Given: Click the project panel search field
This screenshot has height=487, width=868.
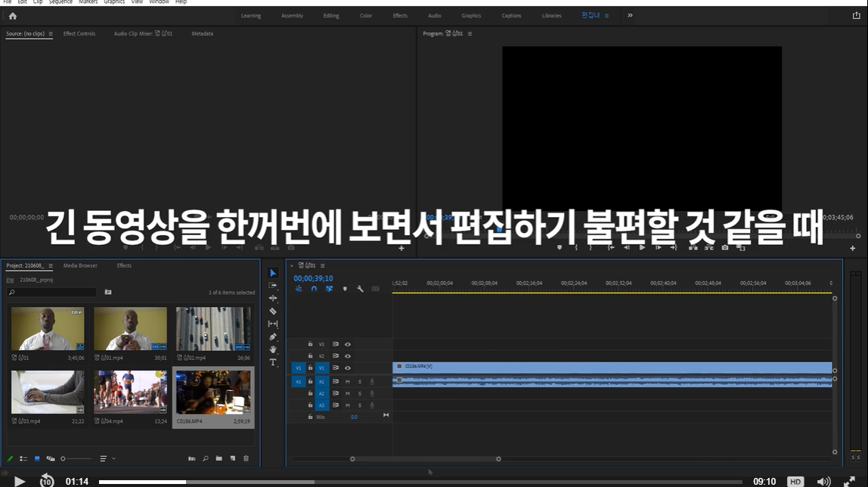Looking at the screenshot, I should (x=52, y=292).
